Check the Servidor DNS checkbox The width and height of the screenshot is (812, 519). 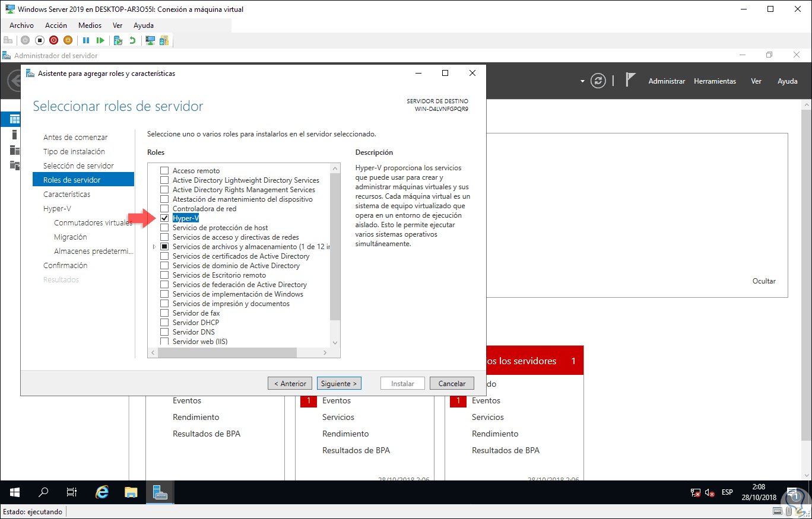coord(164,332)
